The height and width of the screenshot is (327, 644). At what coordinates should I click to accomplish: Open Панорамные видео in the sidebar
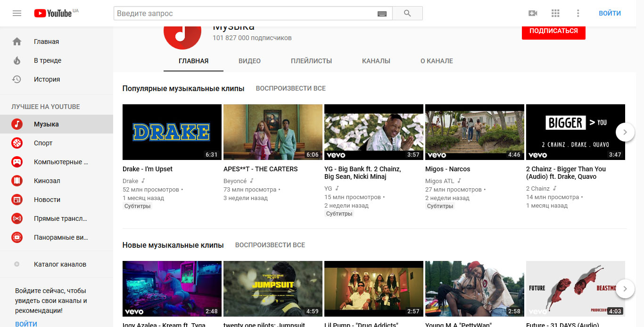[57, 237]
